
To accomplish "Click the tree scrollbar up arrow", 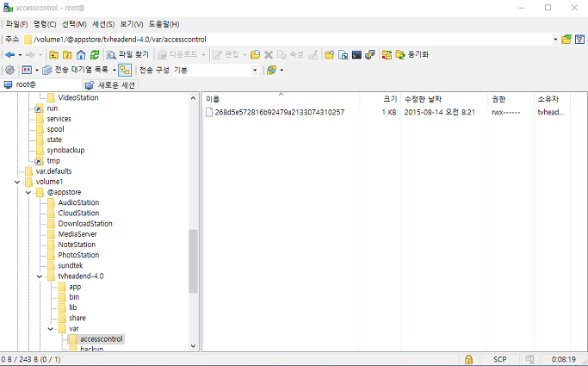I will (193, 98).
